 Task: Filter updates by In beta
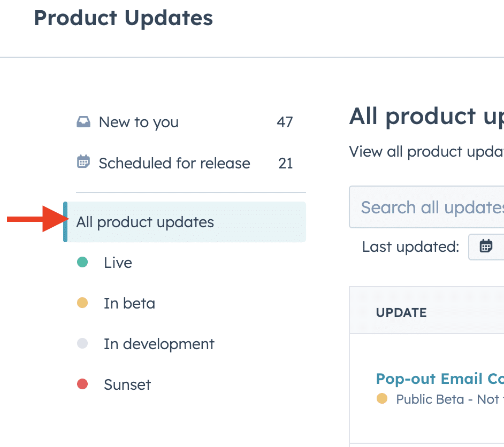129,304
